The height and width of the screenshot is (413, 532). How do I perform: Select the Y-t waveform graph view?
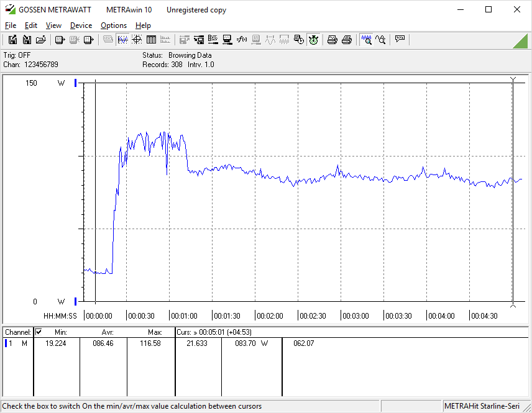coord(122,40)
